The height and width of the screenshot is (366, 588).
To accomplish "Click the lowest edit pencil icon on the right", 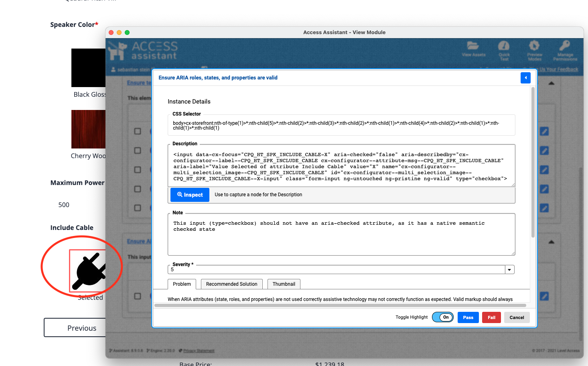I will point(544,296).
